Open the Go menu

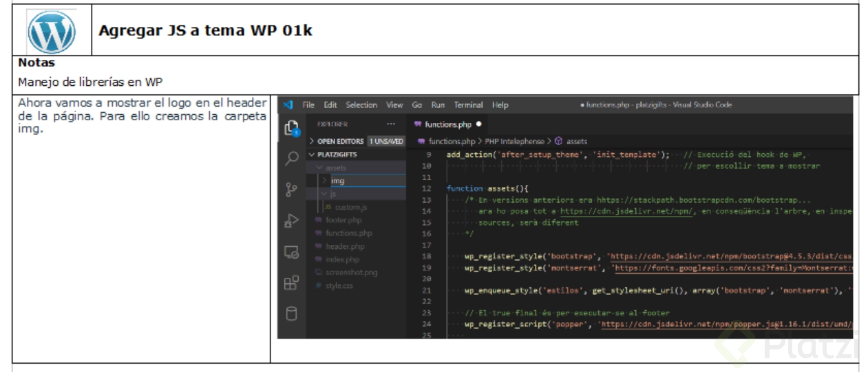(417, 105)
